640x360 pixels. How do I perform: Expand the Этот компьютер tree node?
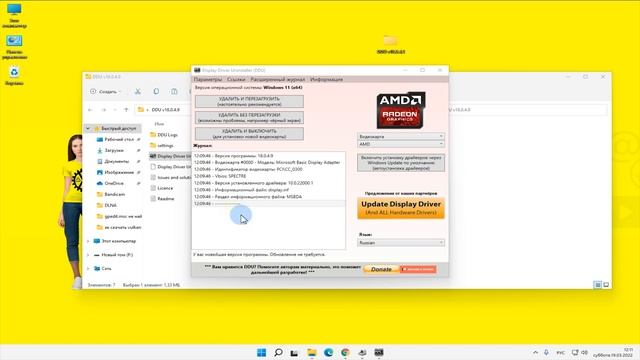click(88, 241)
